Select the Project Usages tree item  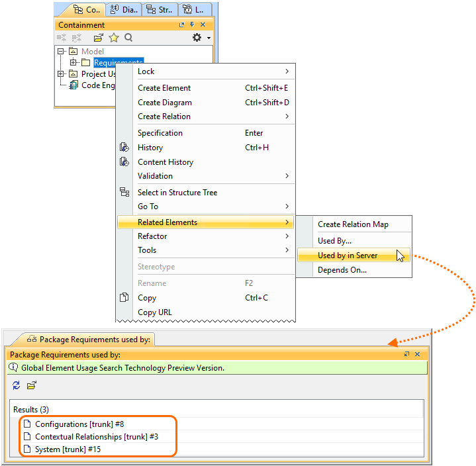point(99,74)
